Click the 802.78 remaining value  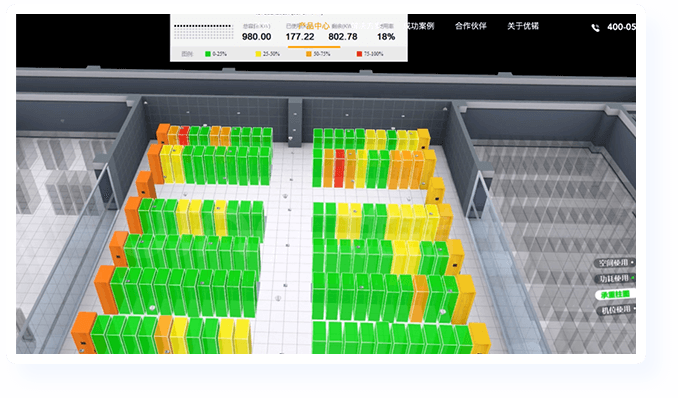[x=343, y=37]
